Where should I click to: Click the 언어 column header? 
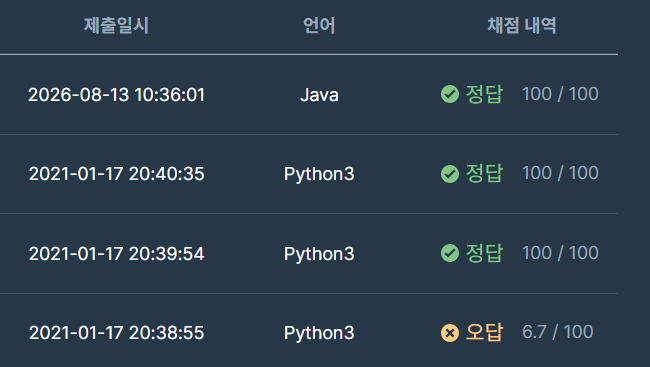pyautogui.click(x=319, y=26)
